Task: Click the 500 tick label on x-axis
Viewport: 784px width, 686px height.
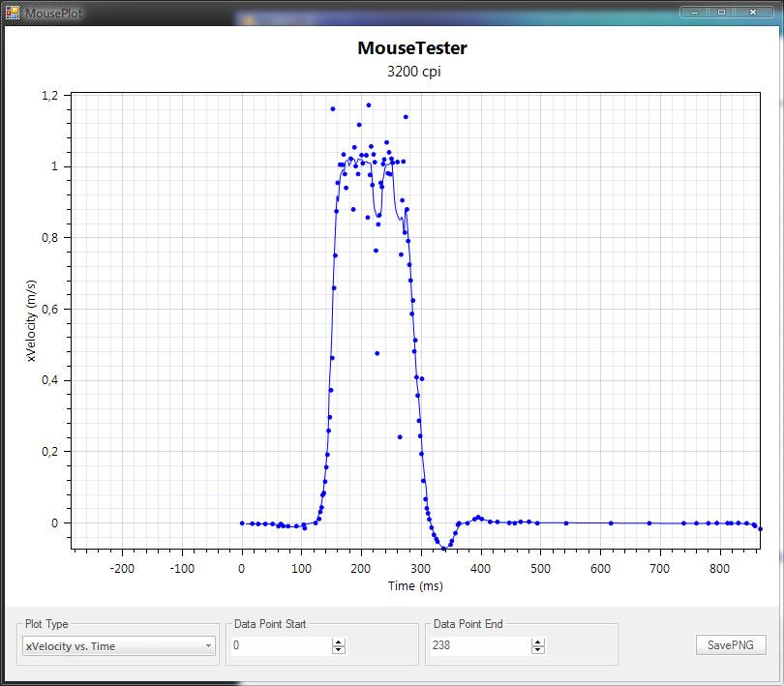Action: point(540,569)
